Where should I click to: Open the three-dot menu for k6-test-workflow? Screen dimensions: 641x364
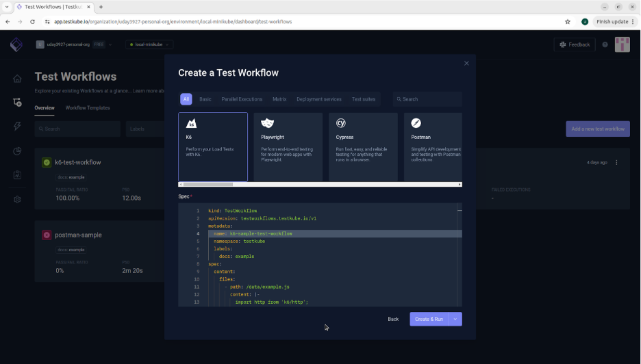tap(616, 162)
